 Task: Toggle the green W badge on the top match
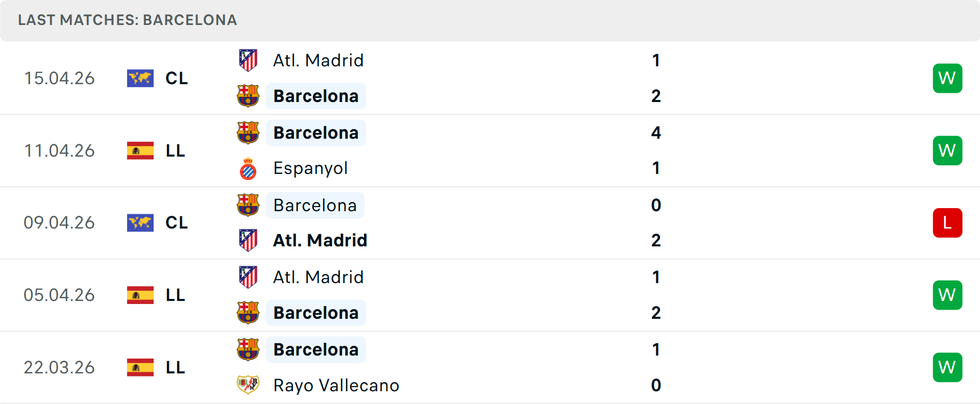[x=947, y=78]
